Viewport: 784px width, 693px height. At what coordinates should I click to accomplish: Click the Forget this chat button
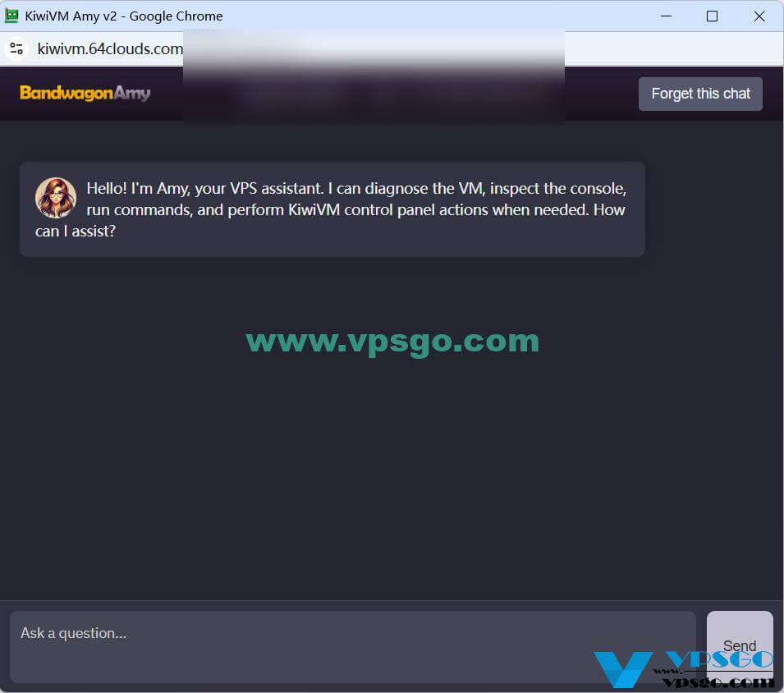[700, 94]
